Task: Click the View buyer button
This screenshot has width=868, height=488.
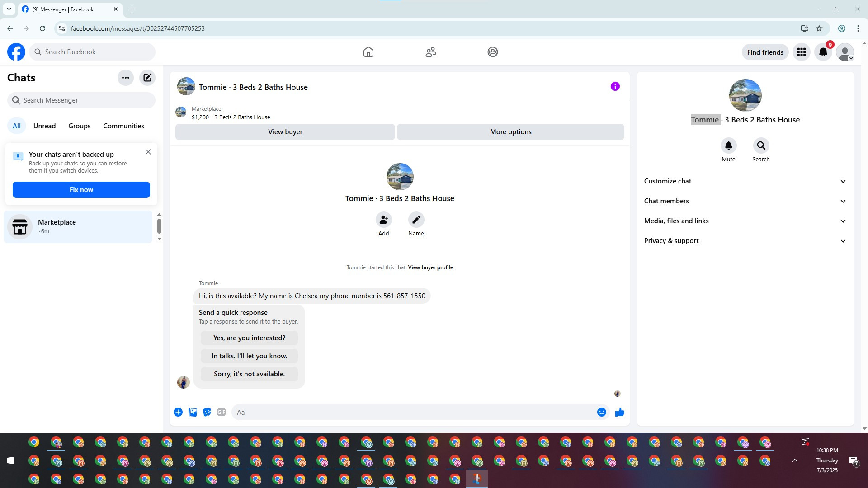Action: [285, 132]
